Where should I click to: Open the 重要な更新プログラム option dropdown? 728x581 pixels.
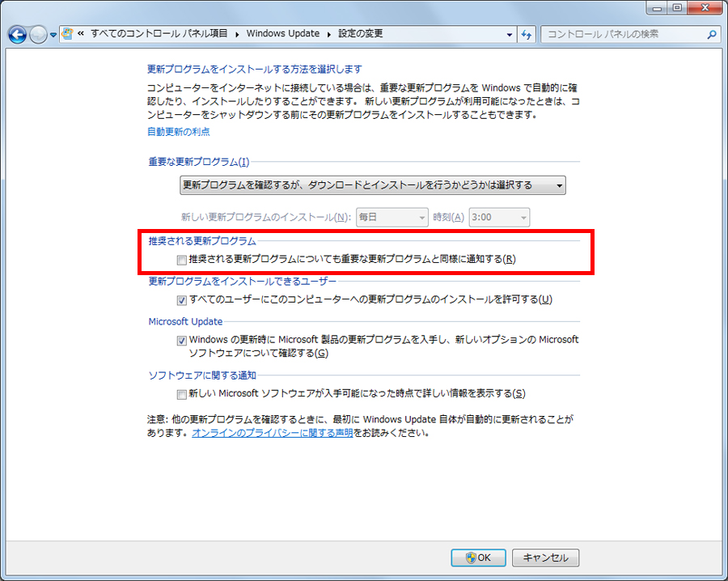[x=372, y=185]
